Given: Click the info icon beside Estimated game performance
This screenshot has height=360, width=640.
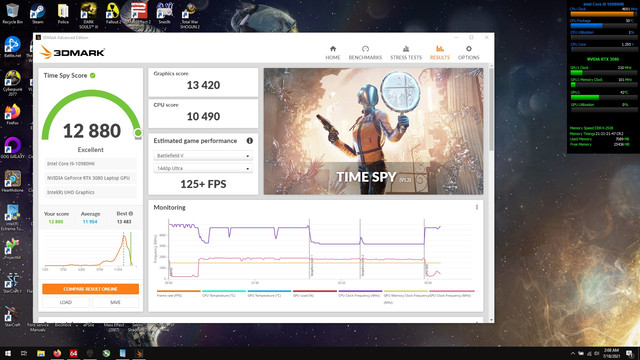Looking at the screenshot, I should pyautogui.click(x=249, y=141).
